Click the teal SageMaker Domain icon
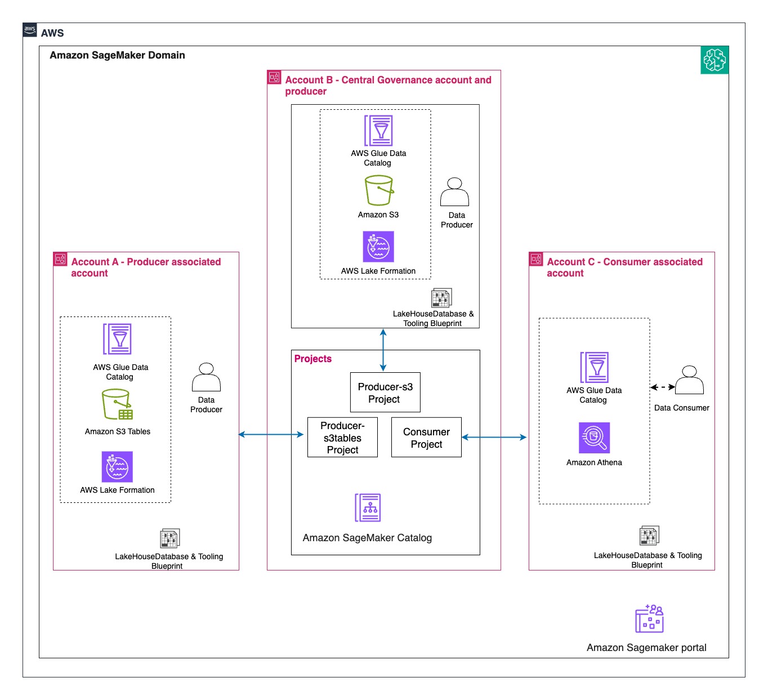The width and height of the screenshot is (768, 700). tap(715, 60)
